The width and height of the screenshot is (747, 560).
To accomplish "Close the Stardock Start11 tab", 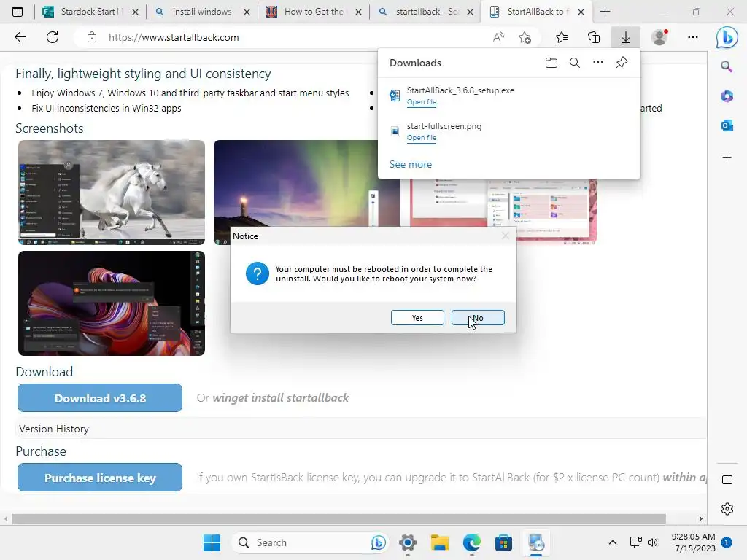I will (135, 12).
